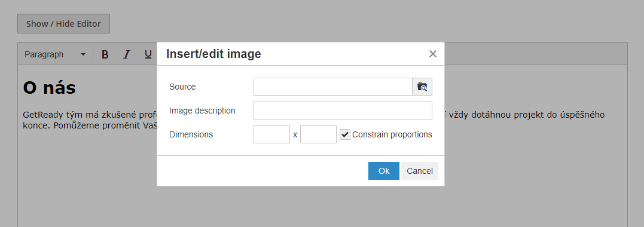This screenshot has height=227, width=644.
Task: Focus the Image description text field
Action: point(343,111)
